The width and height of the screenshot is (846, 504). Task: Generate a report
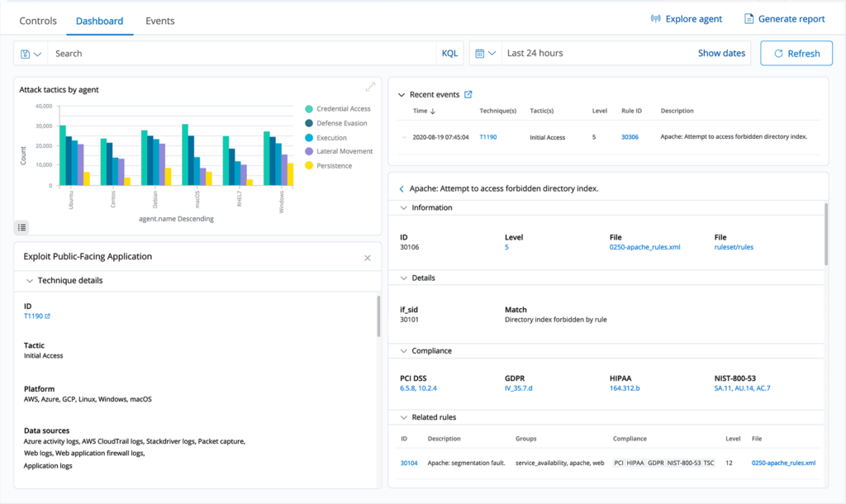point(785,19)
